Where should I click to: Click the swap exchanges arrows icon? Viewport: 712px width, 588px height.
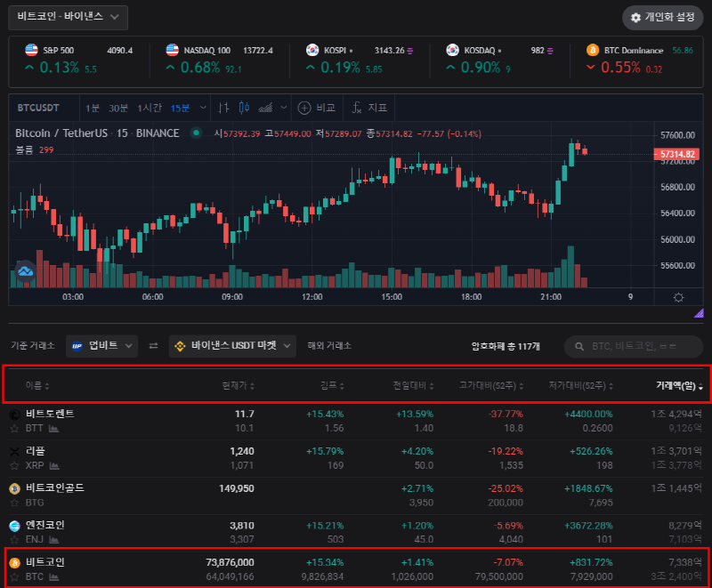153,346
